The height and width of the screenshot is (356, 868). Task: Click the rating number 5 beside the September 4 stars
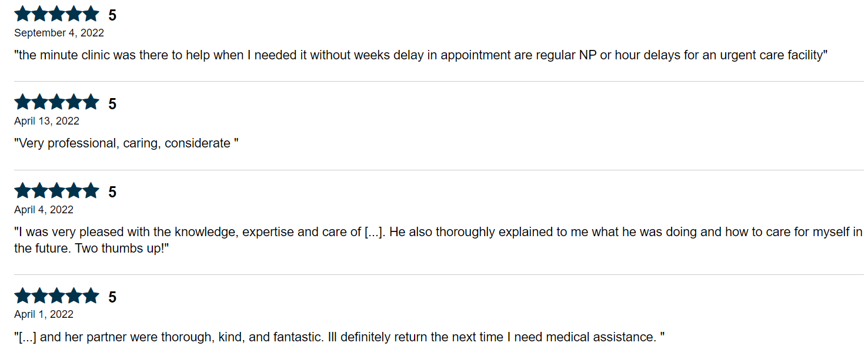pos(112,16)
